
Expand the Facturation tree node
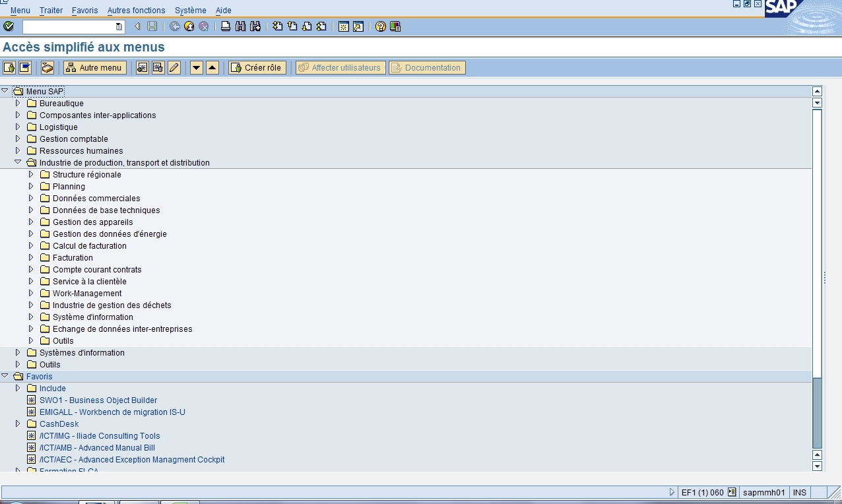pyautogui.click(x=31, y=257)
